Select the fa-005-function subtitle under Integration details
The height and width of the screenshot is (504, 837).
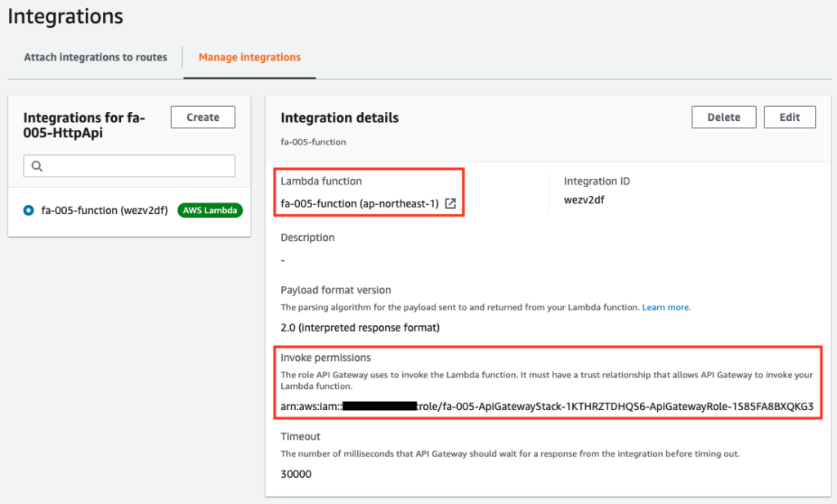(313, 142)
